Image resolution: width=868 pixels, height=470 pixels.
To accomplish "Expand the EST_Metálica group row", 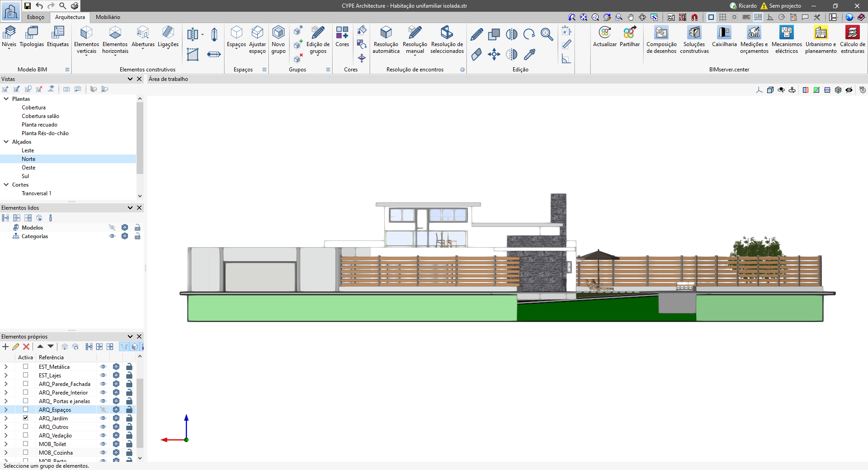I will click(x=6, y=367).
